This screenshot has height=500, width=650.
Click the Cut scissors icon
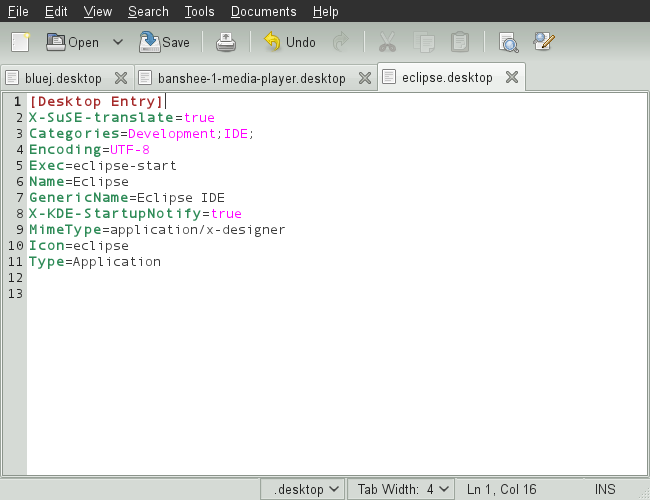point(387,42)
